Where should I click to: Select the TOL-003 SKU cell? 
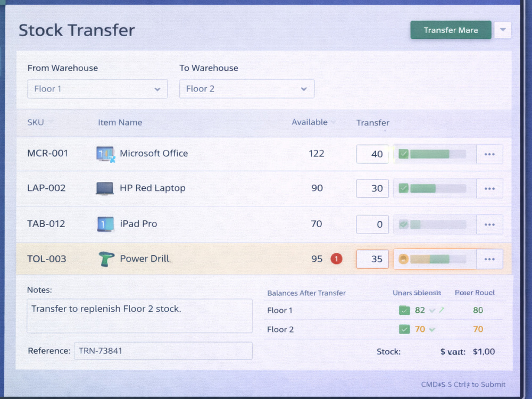point(47,259)
